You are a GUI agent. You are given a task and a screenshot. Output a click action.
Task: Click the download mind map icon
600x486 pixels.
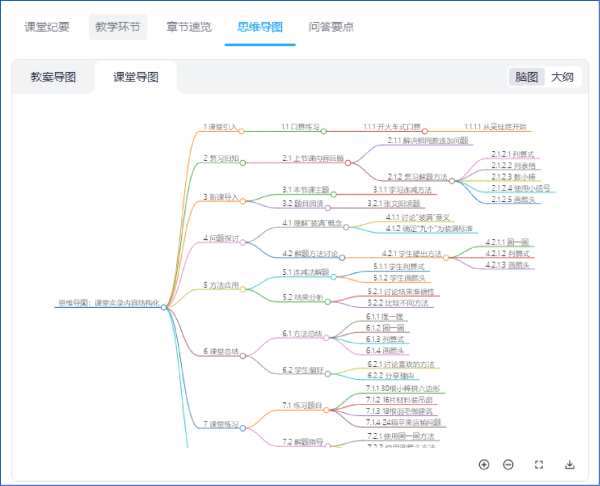point(570,464)
